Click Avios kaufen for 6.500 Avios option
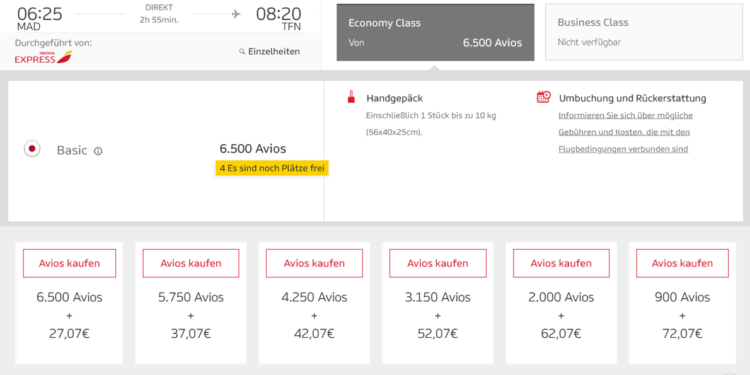The image size is (750, 375). coord(69,263)
